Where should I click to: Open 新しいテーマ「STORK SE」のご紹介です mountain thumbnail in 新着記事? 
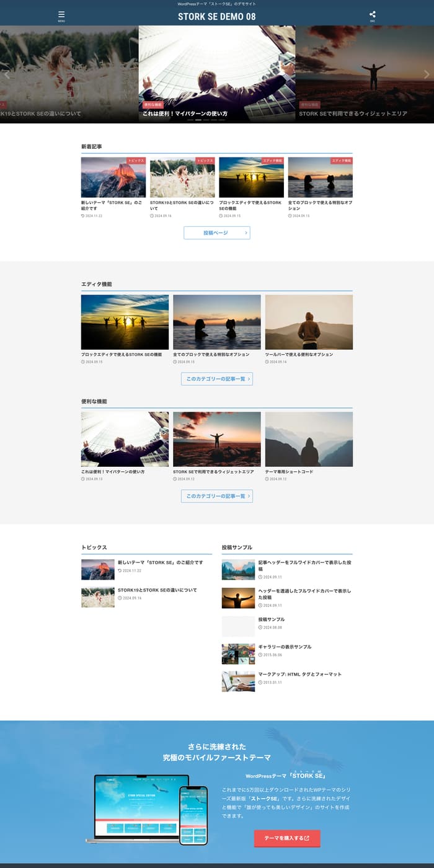113,179
